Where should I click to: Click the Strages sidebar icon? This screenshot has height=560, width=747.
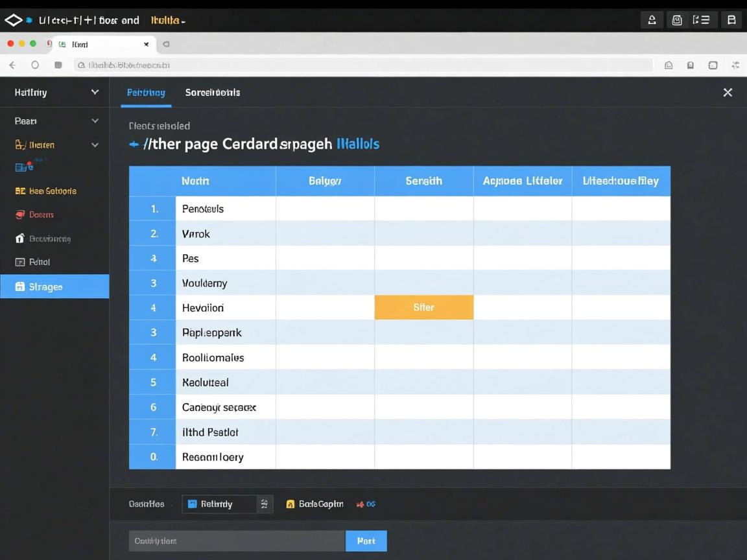click(19, 286)
